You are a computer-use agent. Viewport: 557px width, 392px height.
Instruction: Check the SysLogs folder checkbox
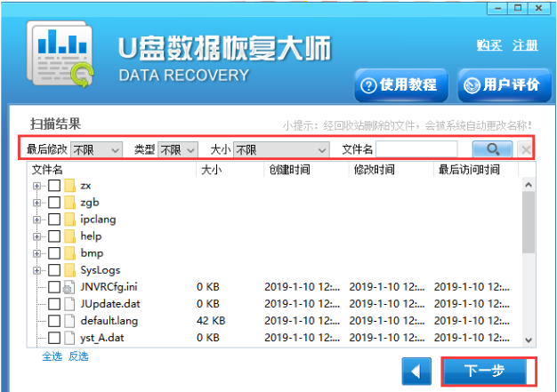(54, 270)
